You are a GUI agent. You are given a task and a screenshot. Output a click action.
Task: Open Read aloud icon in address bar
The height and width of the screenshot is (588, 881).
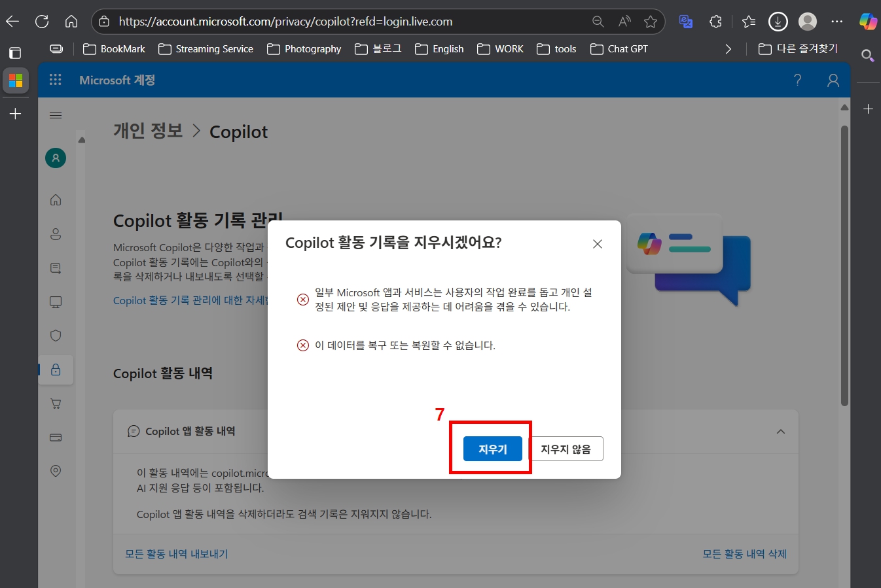(624, 22)
